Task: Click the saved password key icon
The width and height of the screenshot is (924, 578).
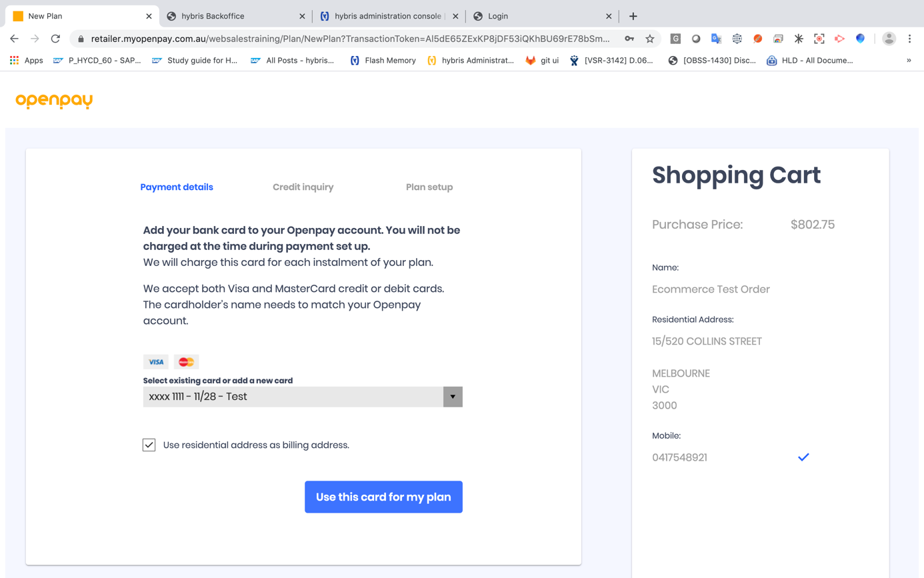Action: (x=629, y=39)
